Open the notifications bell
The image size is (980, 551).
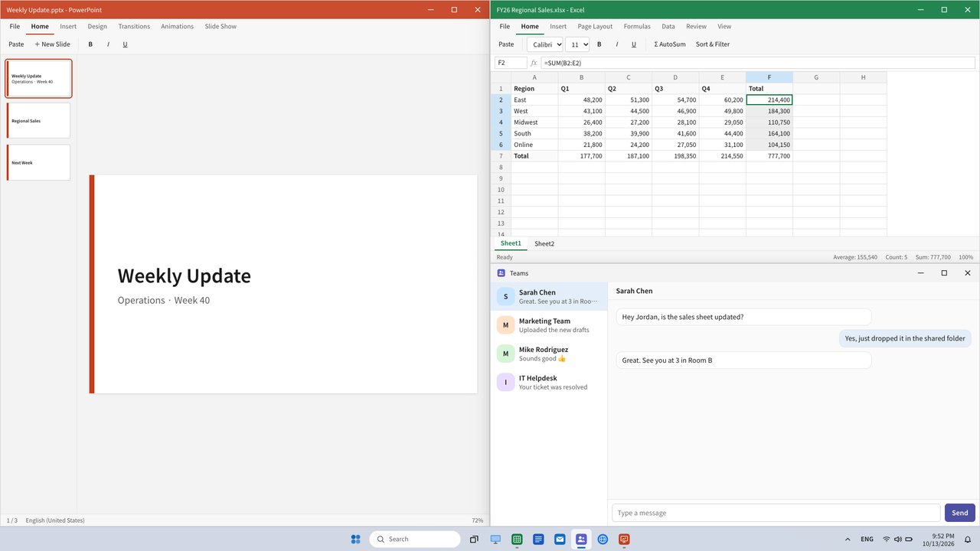click(968, 540)
